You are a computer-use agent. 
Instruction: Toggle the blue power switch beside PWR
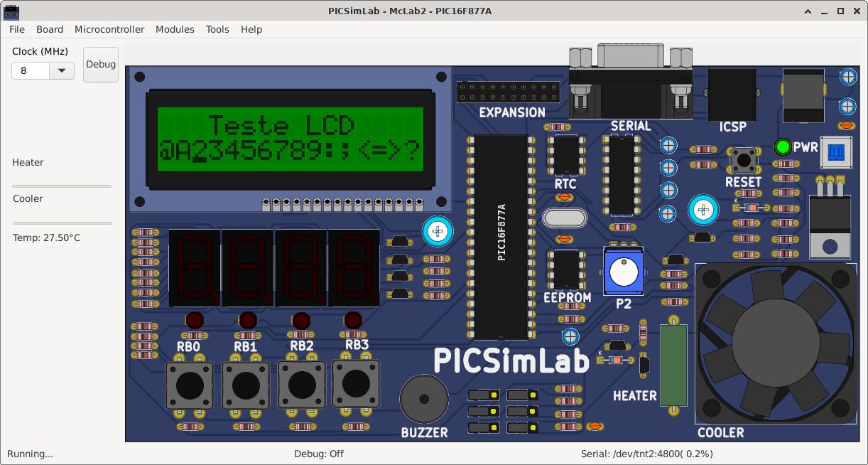pyautogui.click(x=836, y=152)
